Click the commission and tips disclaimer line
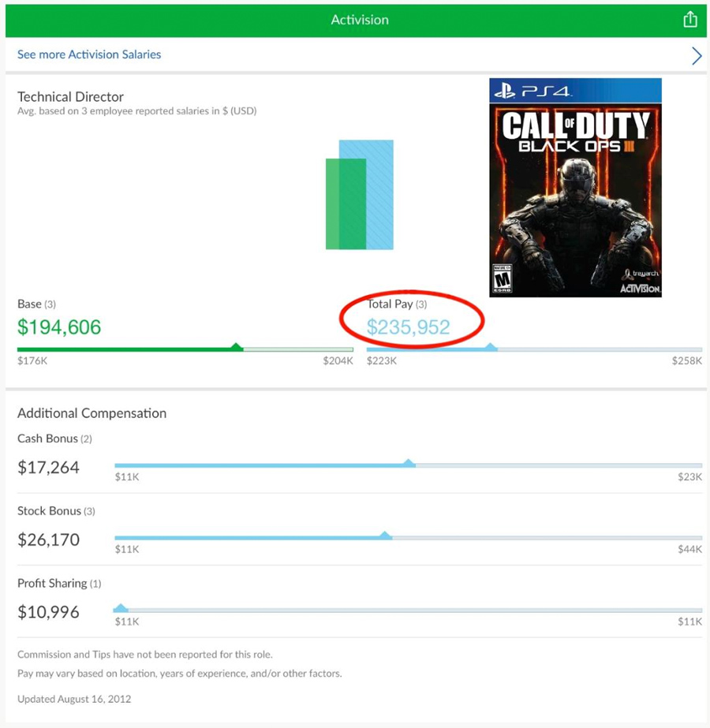710x728 pixels. (145, 654)
